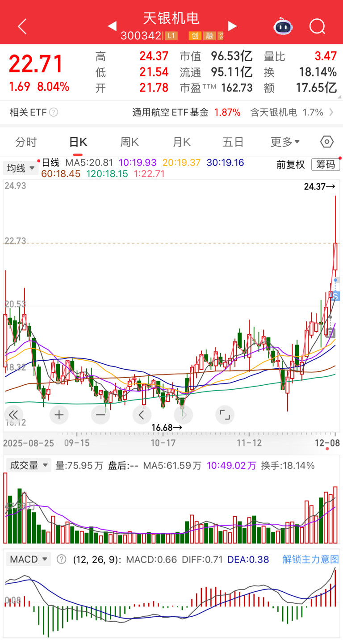Open the robot assistant icon
The width and height of the screenshot is (343, 644).
pos(283,26)
